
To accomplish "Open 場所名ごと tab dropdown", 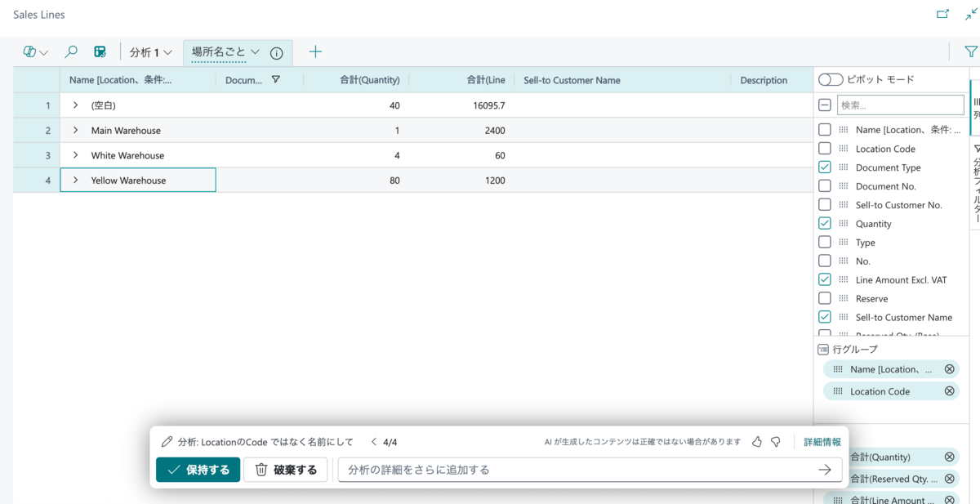I will (x=255, y=51).
